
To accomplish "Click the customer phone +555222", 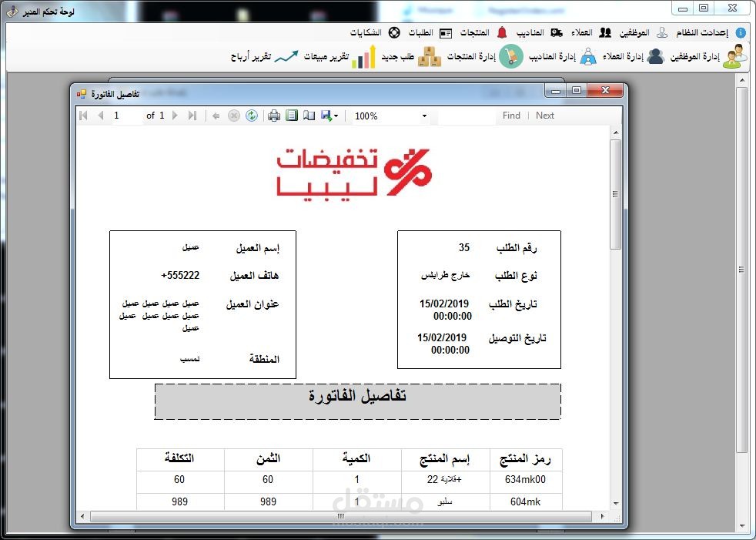I will [x=180, y=276].
